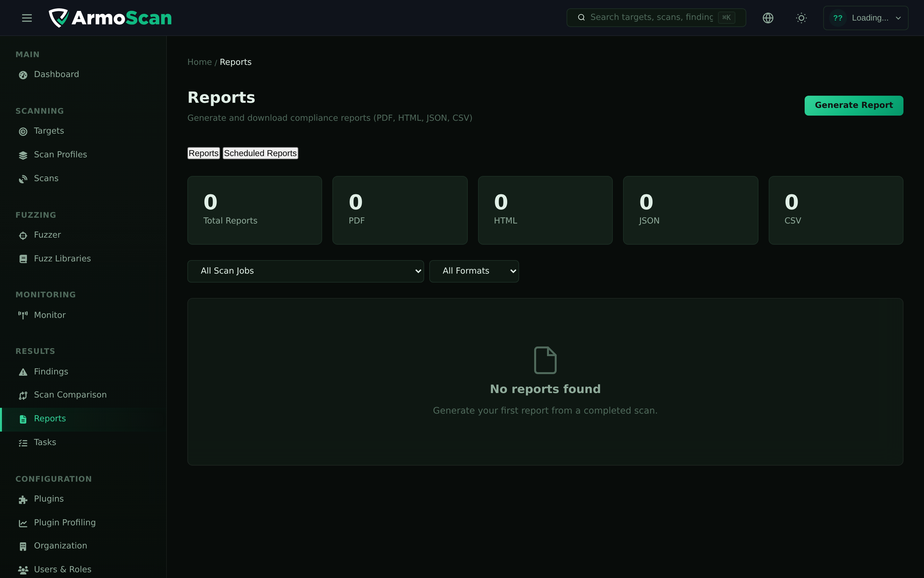924x578 pixels.
Task: Switch to the Reports tab
Action: pos(203,153)
